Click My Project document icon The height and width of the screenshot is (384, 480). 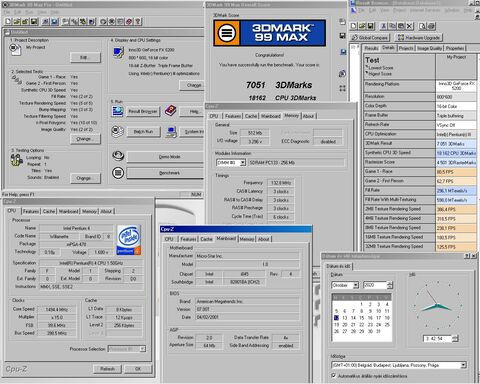click(x=15, y=49)
